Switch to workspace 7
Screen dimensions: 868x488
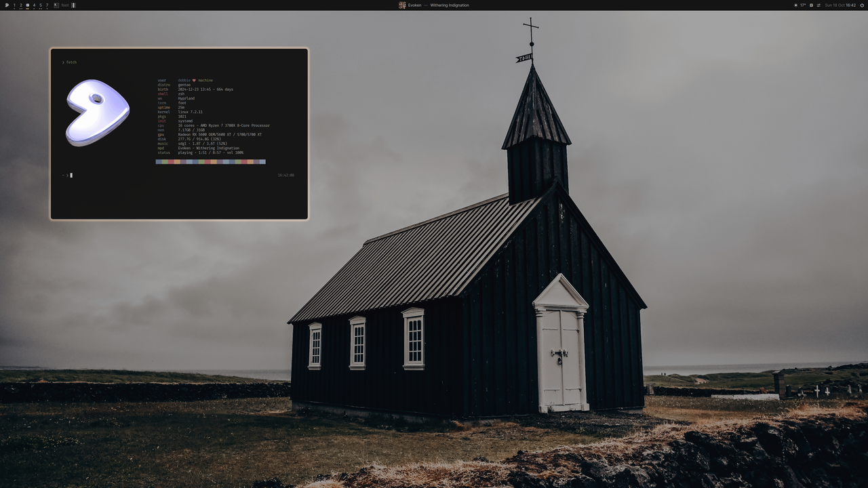pyautogui.click(x=47, y=5)
